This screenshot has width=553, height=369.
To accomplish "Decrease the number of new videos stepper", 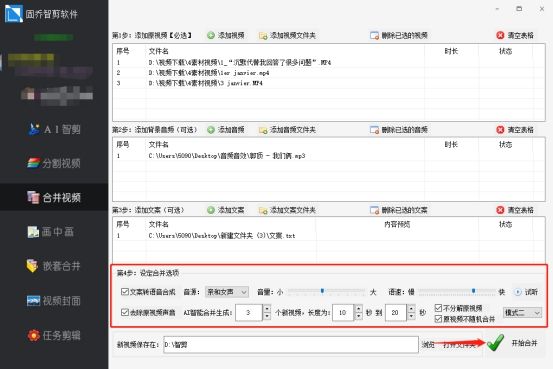I will [x=267, y=316].
